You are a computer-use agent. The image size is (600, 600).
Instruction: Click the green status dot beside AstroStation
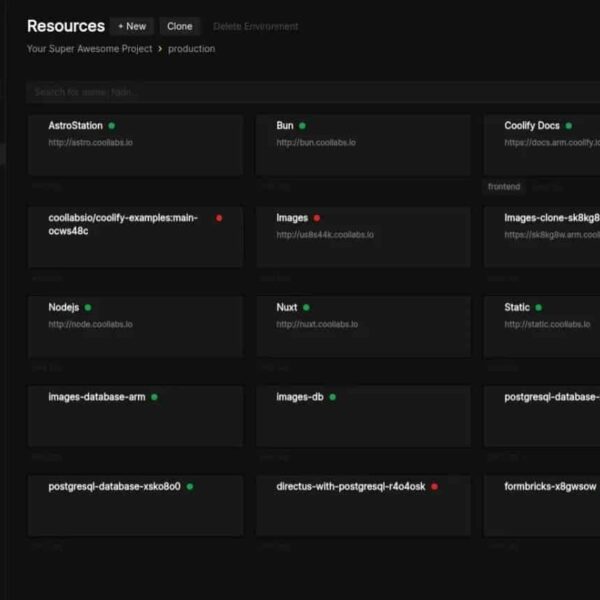pyautogui.click(x=112, y=126)
